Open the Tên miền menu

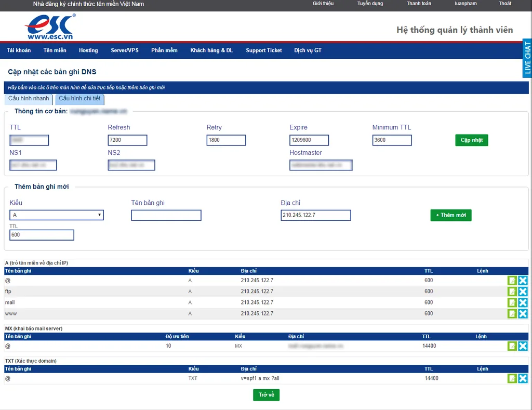(55, 50)
